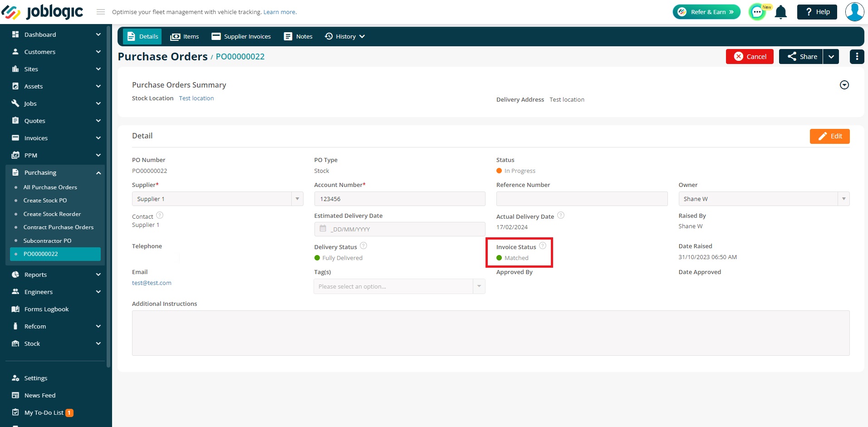Expand the Quotes menu chevron
The width and height of the screenshot is (868, 427).
[x=98, y=121]
